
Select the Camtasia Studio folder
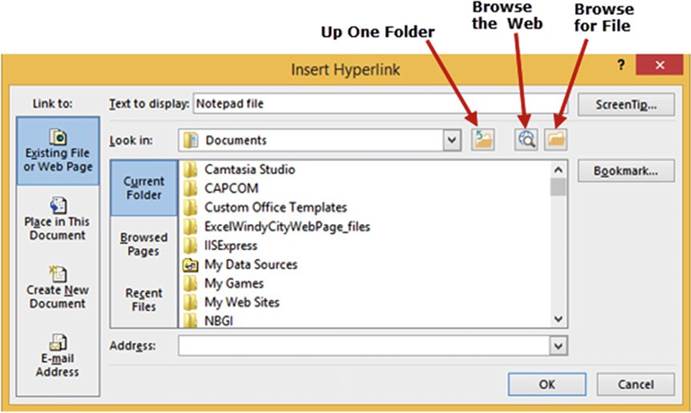click(244, 170)
